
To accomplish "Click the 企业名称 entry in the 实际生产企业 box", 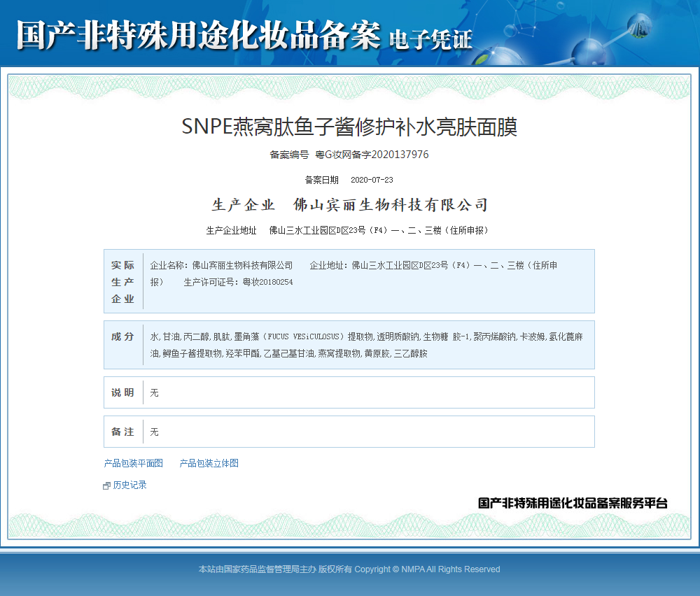I will click(x=221, y=265).
